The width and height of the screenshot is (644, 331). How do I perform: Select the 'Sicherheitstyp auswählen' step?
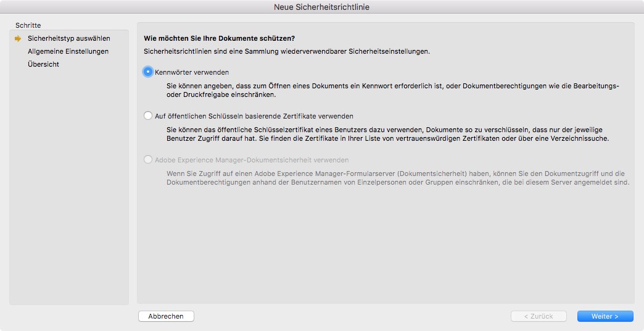[x=68, y=38]
